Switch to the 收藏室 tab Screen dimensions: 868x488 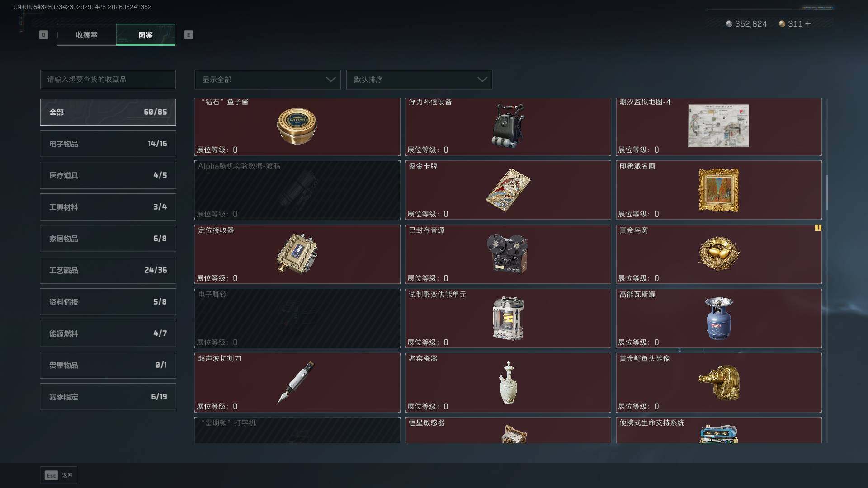coord(87,35)
